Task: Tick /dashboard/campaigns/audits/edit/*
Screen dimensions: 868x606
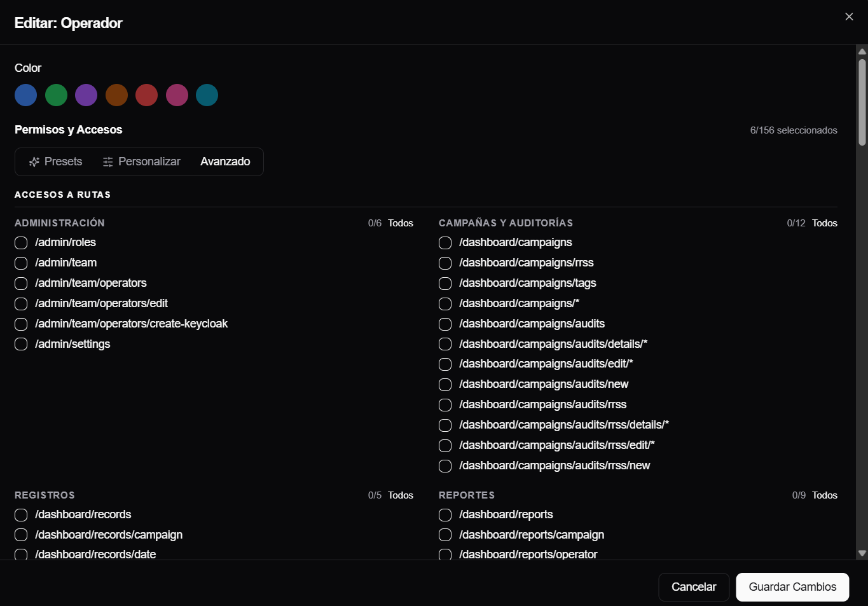Action: [x=445, y=364]
